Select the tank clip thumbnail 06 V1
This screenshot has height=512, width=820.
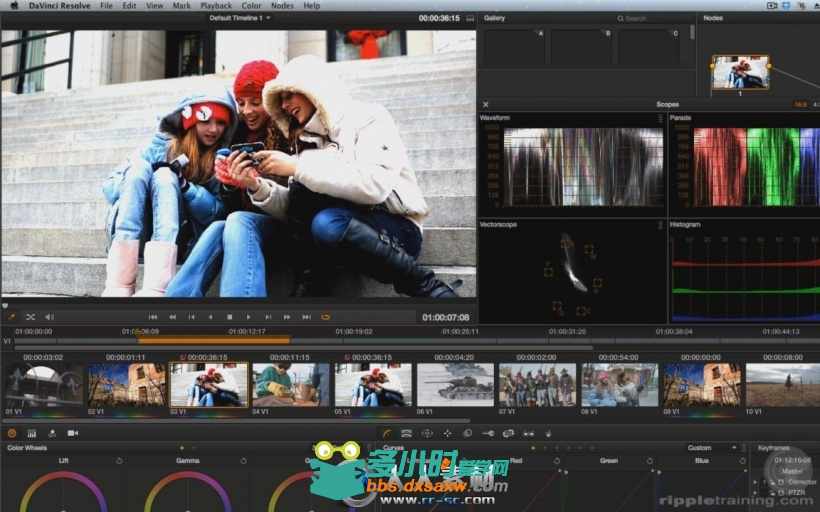(455, 385)
